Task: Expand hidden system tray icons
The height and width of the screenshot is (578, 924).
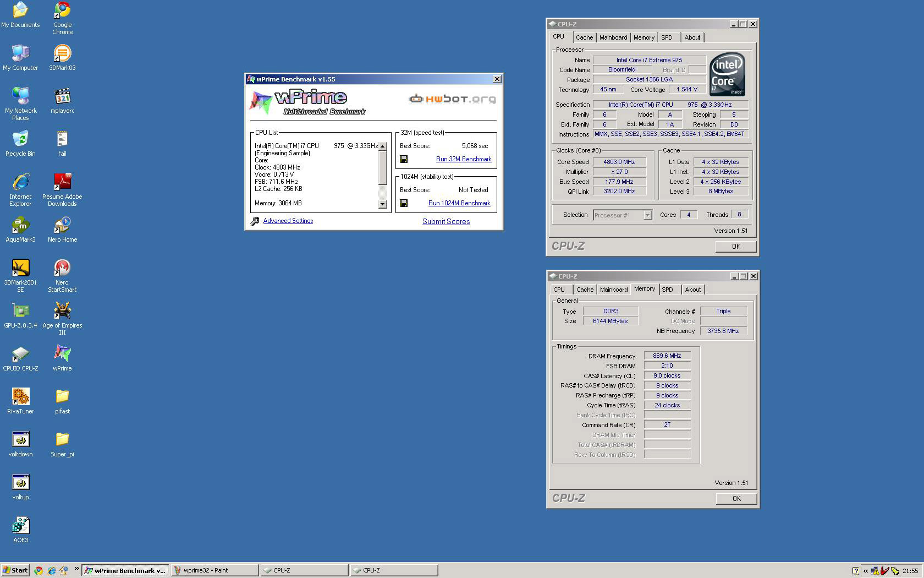Action: click(x=866, y=571)
